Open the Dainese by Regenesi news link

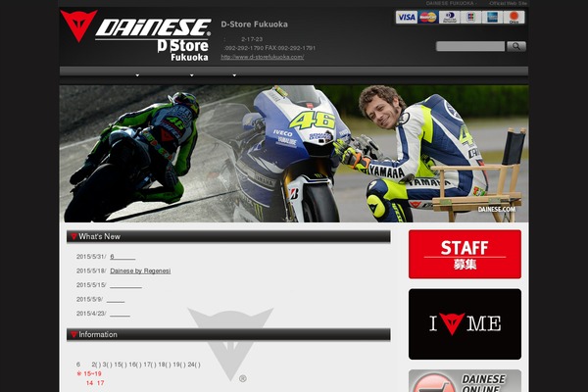coord(140,270)
